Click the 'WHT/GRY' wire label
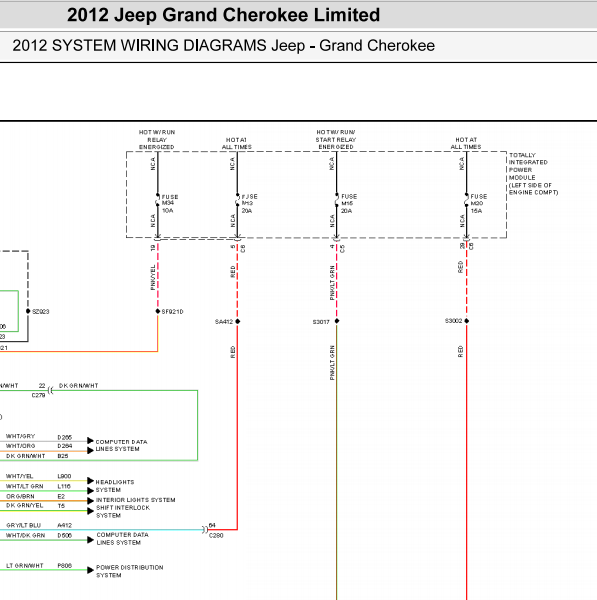This screenshot has height=600, width=597. click(20, 436)
